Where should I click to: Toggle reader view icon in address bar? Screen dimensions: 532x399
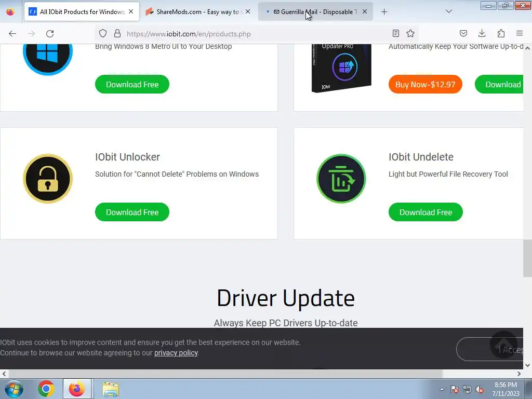click(x=395, y=33)
